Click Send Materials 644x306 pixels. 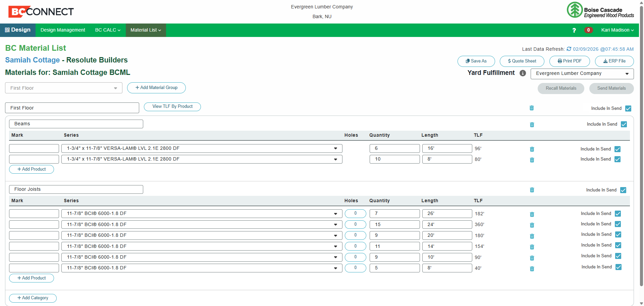611,88
